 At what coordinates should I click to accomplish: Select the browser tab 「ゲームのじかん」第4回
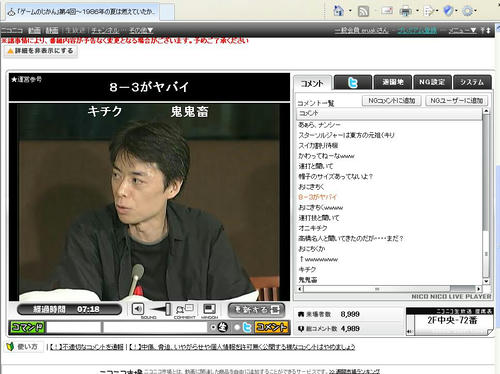click(82, 12)
